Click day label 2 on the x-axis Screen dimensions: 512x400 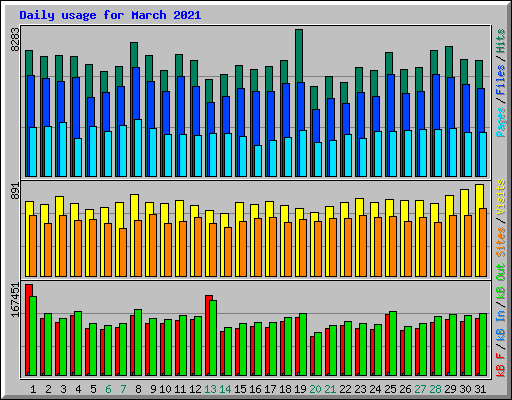48,389
